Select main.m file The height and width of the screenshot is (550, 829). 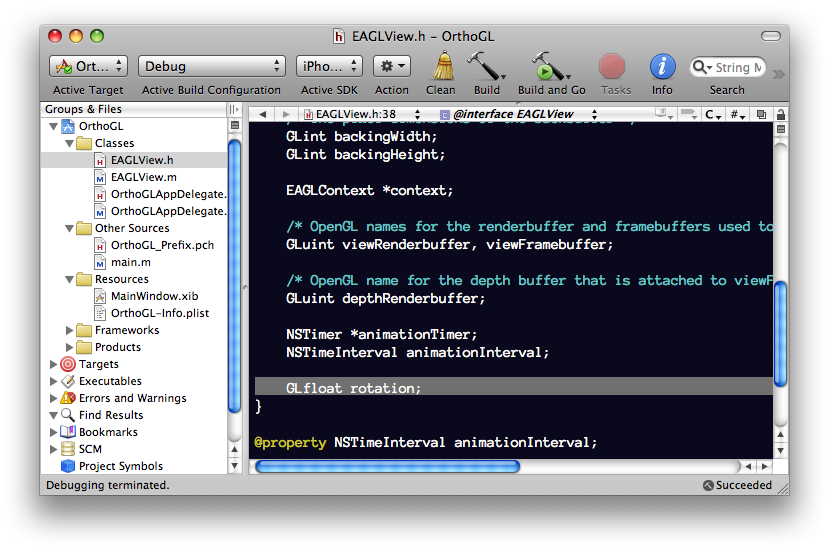tap(134, 262)
